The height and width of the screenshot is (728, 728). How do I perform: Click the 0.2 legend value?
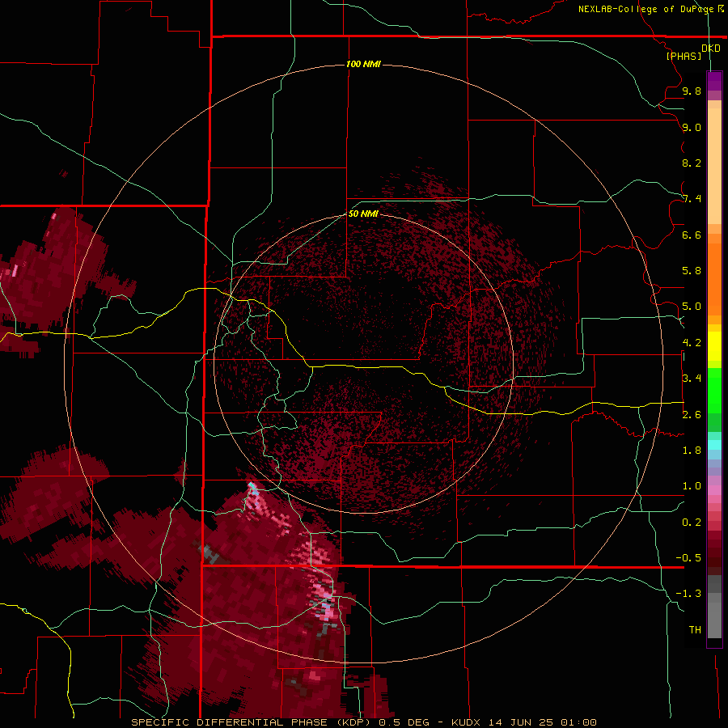[692, 523]
